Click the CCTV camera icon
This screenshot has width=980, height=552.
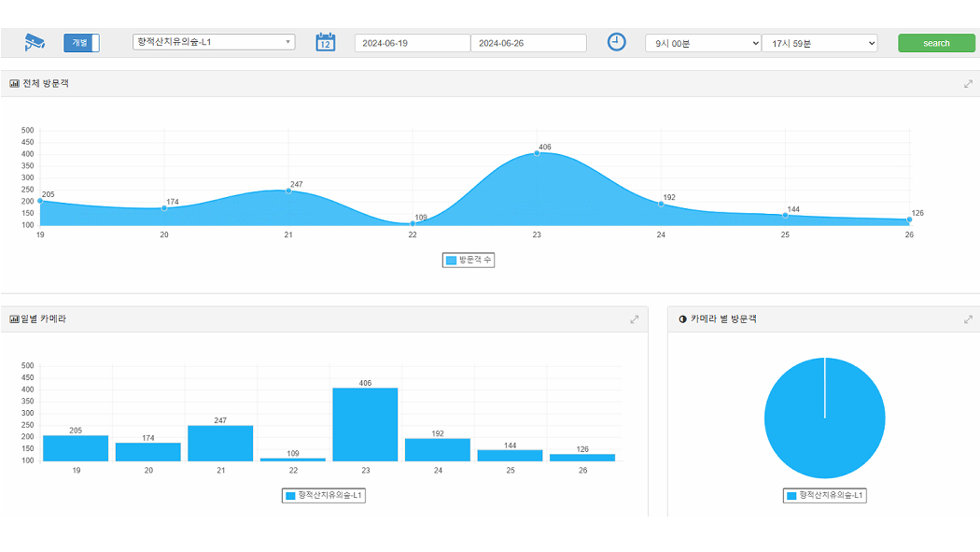tap(35, 42)
